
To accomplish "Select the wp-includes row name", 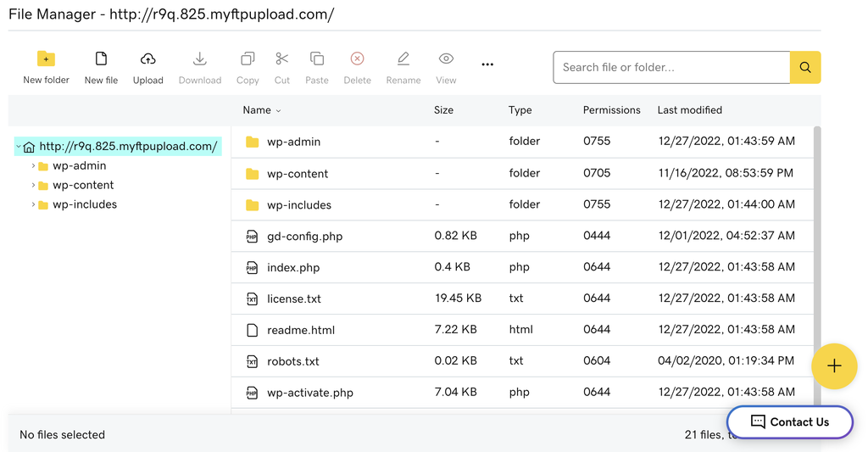I will [x=299, y=205].
